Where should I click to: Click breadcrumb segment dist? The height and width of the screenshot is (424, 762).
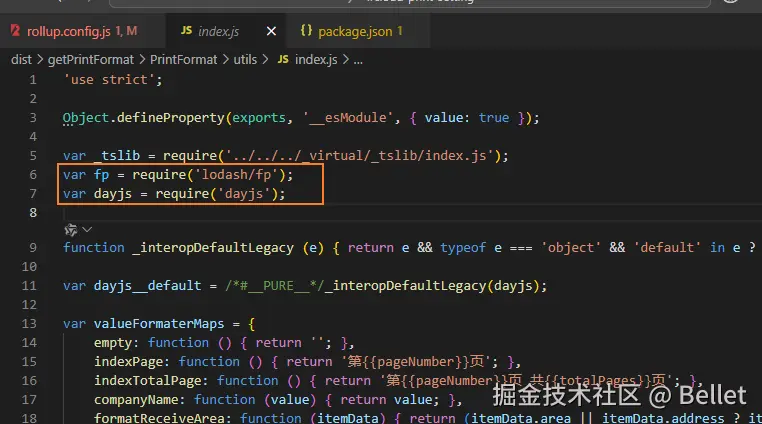click(x=21, y=60)
